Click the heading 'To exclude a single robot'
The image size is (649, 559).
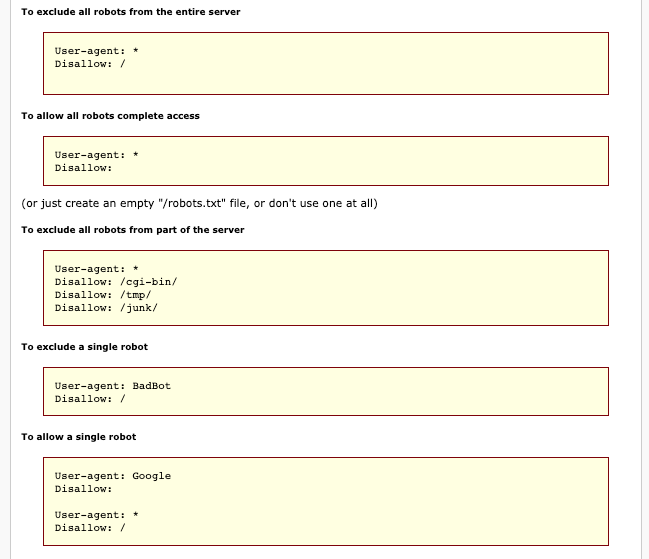point(84,347)
